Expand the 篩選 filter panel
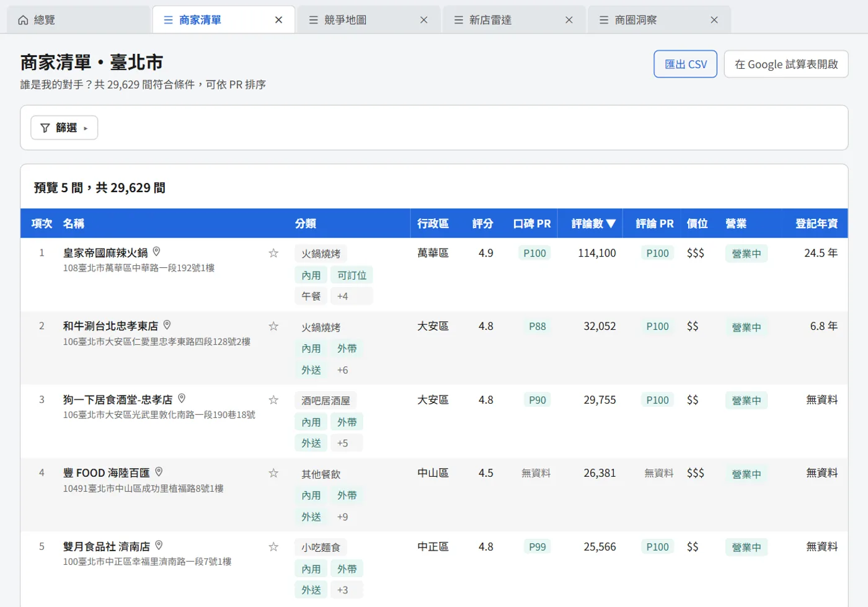 tap(64, 128)
